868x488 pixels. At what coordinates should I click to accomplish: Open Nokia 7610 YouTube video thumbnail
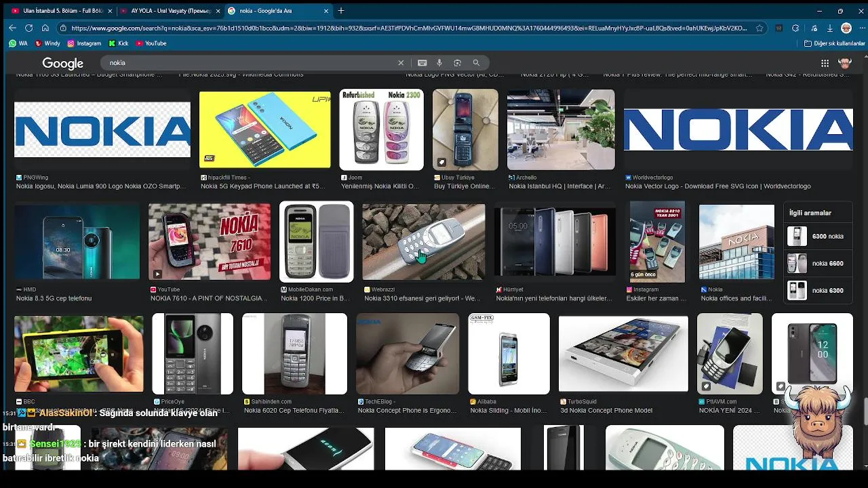point(210,241)
